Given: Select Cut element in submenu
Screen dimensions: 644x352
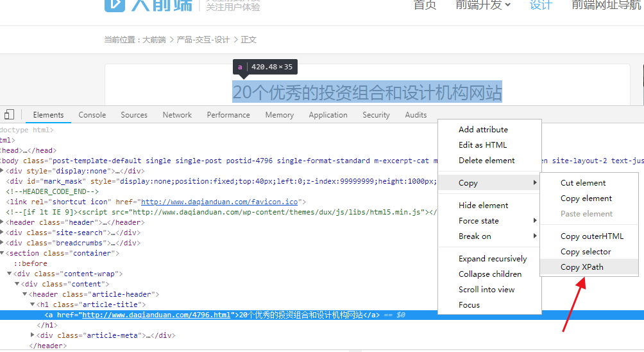Looking at the screenshot, I should (589, 183).
